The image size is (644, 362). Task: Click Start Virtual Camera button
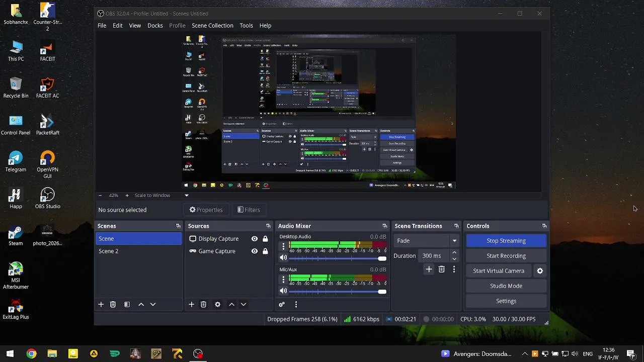tap(499, 271)
